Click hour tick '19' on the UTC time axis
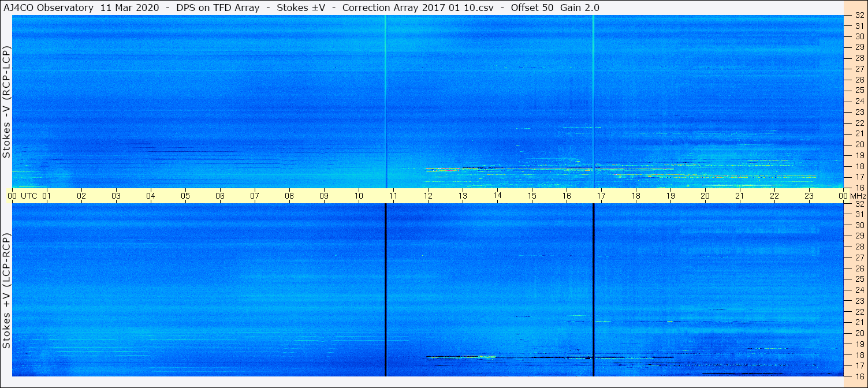The height and width of the screenshot is (388, 868). 670,196
